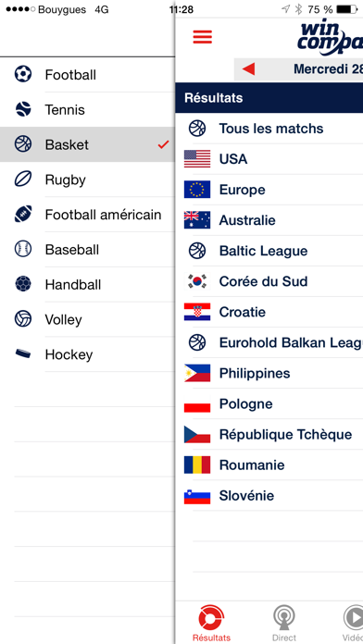Toggle the checked Basket sport option
The image size is (363, 644).
(87, 144)
